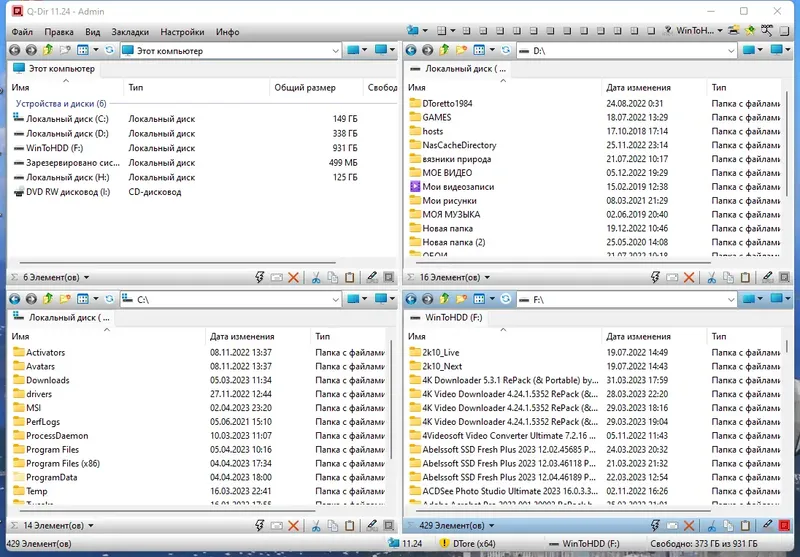Viewport: 800px width, 557px height.
Task: Click the four-pane layout icon in toolbar
Action: pyautogui.click(x=442, y=31)
